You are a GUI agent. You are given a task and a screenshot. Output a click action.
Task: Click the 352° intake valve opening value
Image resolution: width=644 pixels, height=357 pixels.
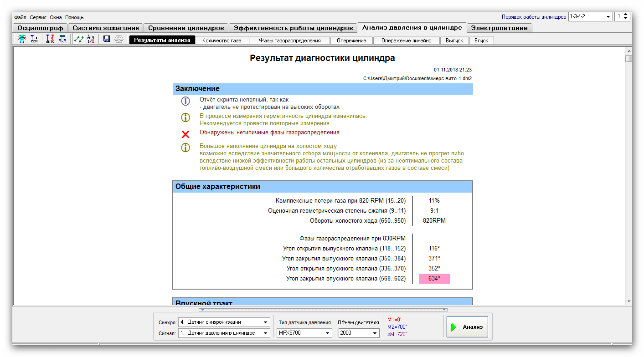coord(434,268)
